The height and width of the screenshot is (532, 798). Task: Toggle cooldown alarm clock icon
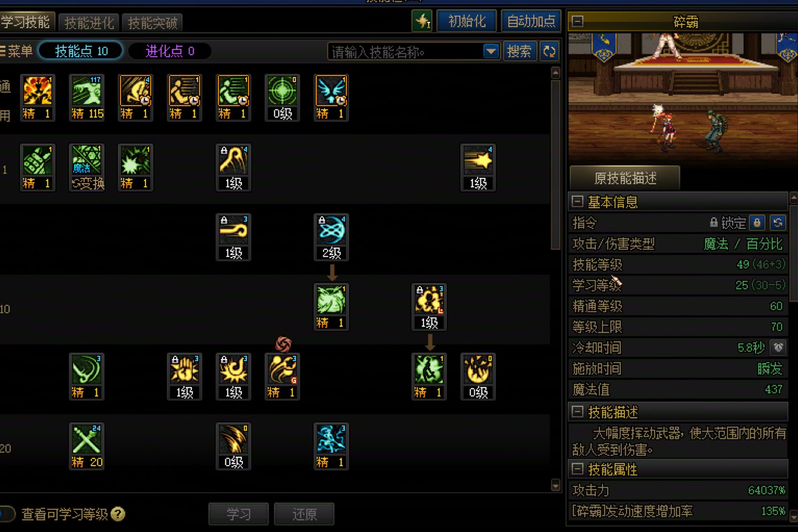[778, 347]
